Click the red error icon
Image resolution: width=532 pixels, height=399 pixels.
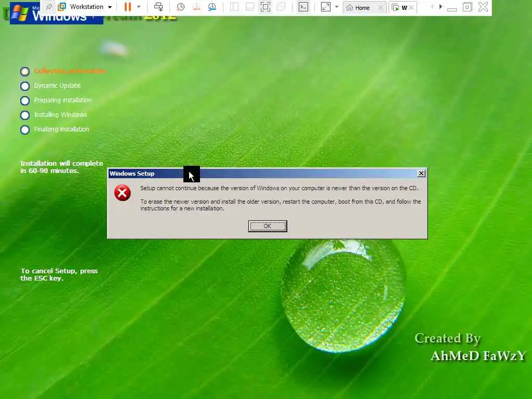[123, 193]
